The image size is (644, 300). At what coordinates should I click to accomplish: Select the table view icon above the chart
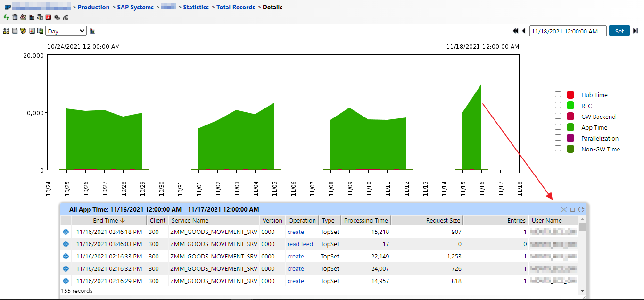tap(15, 31)
